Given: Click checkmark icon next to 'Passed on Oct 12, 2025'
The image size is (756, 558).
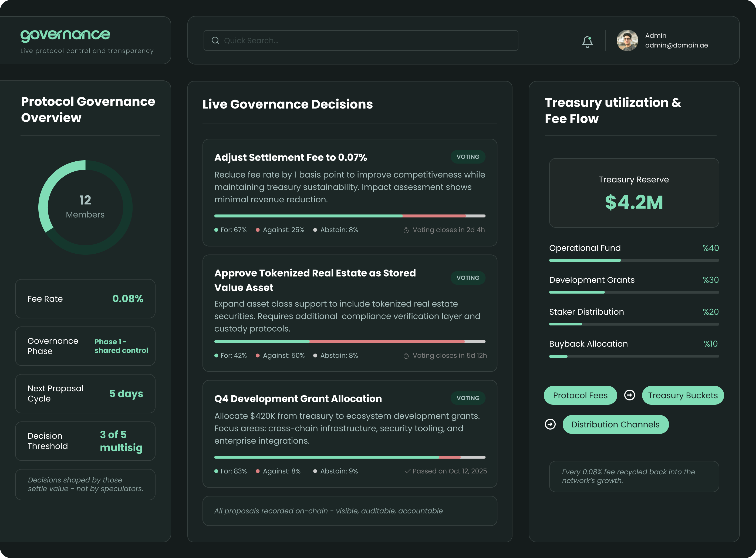Looking at the screenshot, I should click(408, 471).
